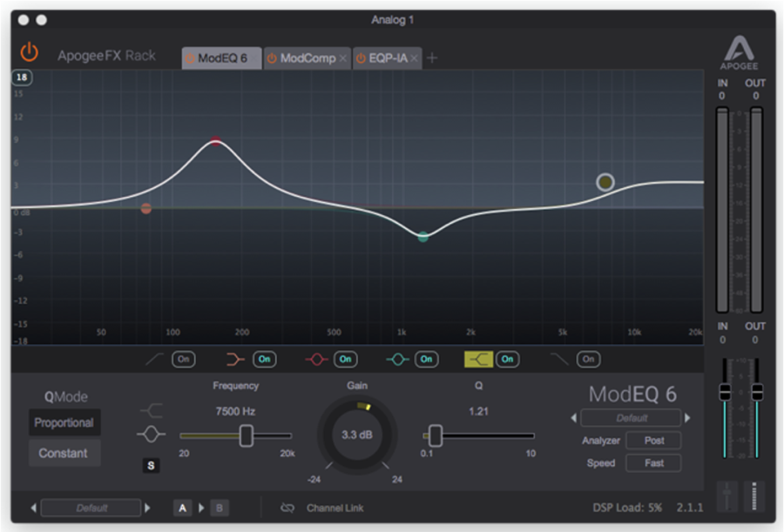This screenshot has height=532, width=784.
Task: Click the 18 dB range selector
Action: click(x=22, y=77)
